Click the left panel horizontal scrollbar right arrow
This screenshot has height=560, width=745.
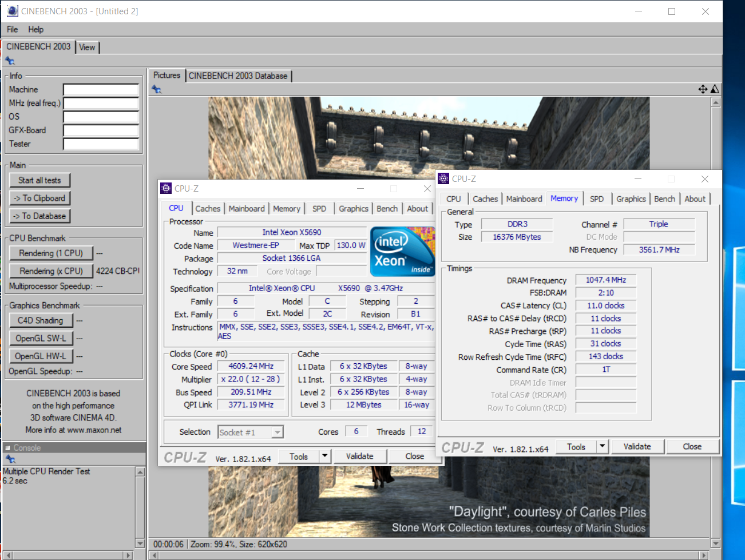pos(128,555)
